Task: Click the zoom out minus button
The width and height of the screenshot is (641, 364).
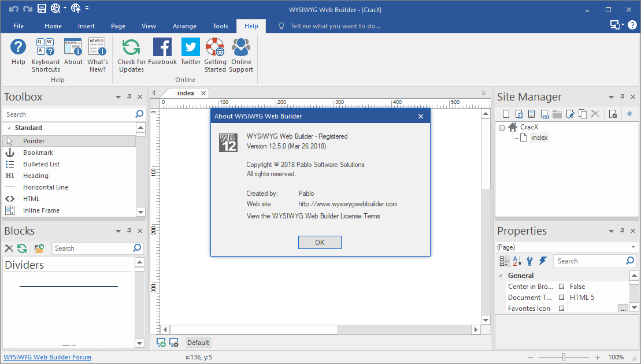Action: (531, 357)
